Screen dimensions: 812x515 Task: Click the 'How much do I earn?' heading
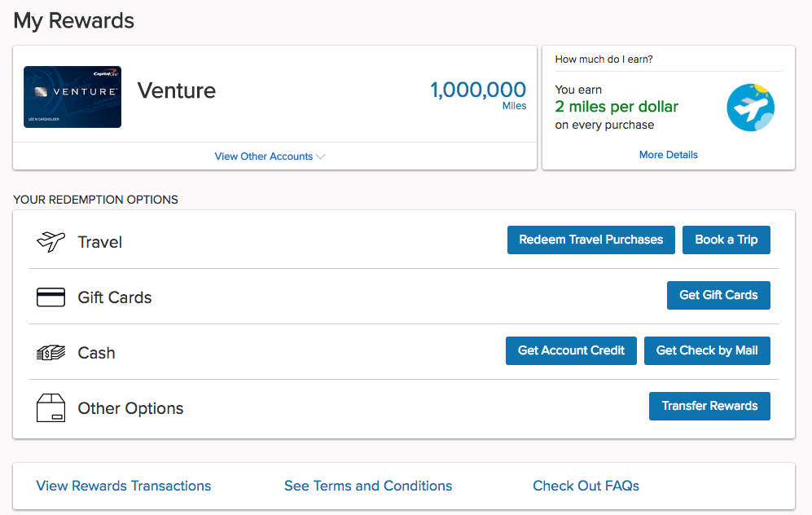[x=604, y=59]
